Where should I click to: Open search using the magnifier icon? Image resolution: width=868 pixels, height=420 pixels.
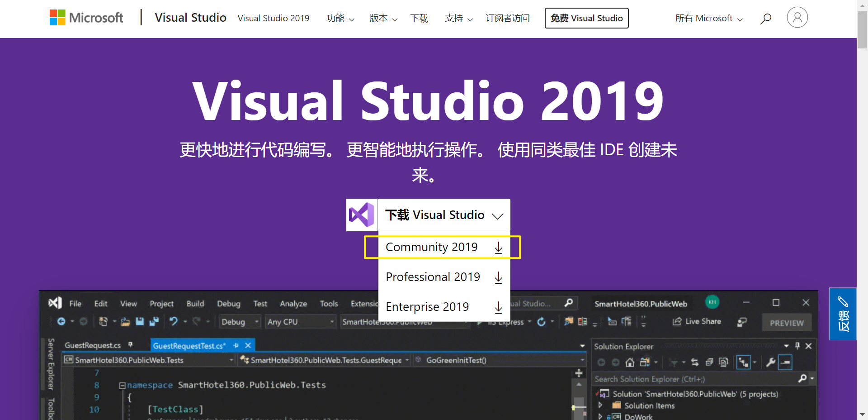click(766, 19)
